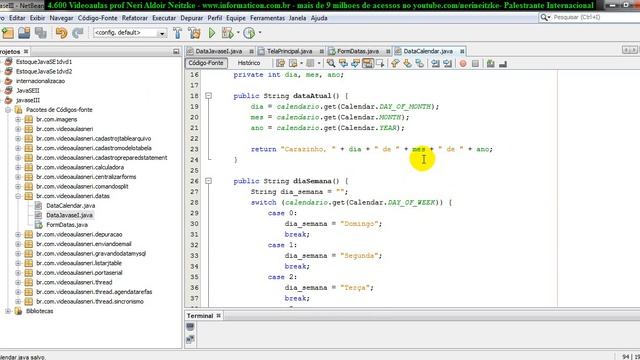This screenshot has width=640, height=360.
Task: Click the Comment icon at the end of the editor toolbar
Action: (503, 63)
